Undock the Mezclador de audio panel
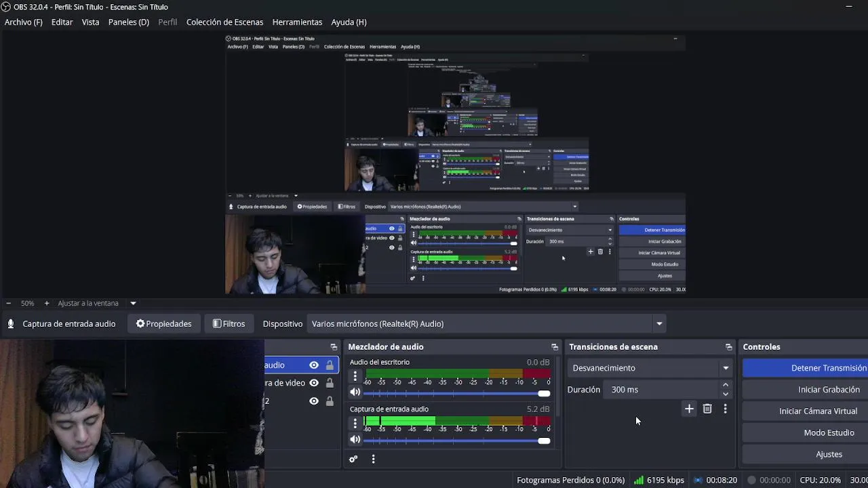Viewport: 868px width, 488px height. (555, 347)
